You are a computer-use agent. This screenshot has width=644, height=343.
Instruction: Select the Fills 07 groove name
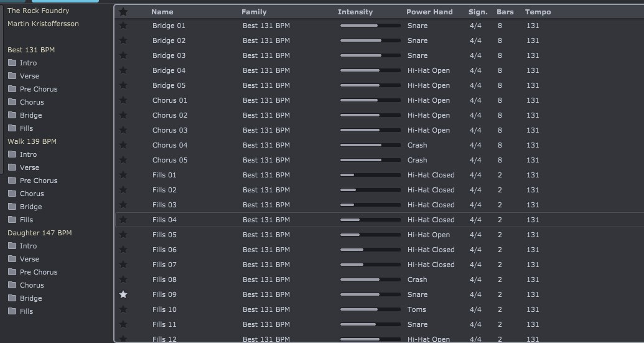(164, 265)
